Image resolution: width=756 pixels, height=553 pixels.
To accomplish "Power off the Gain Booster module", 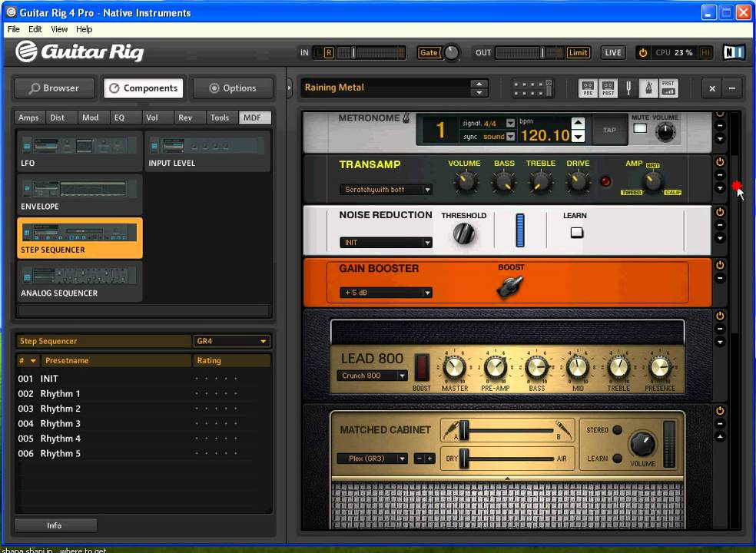I will [x=720, y=265].
